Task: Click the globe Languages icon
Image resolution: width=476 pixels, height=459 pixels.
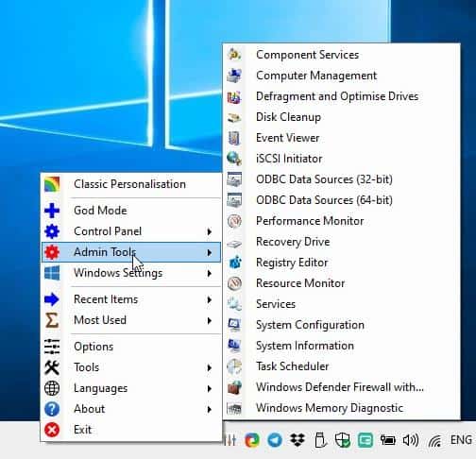Action: pyautogui.click(x=52, y=388)
